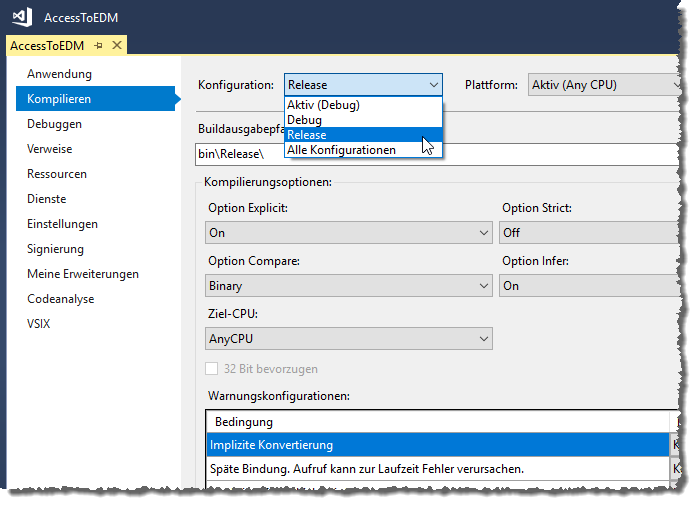Screen dimensions: 698x507
Task: Choose Aktiv (Debug) from the list
Action: click(x=323, y=105)
